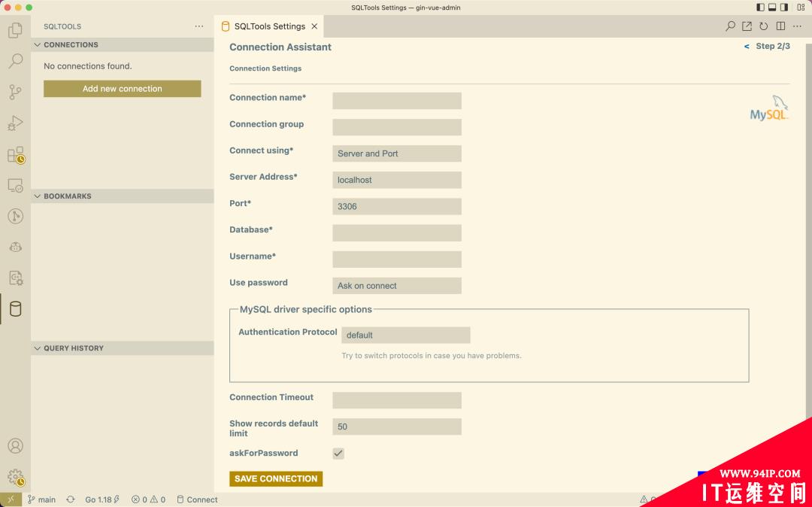Click the Connection Timeout field
Viewport: 812px width, 507px height.
click(x=397, y=399)
